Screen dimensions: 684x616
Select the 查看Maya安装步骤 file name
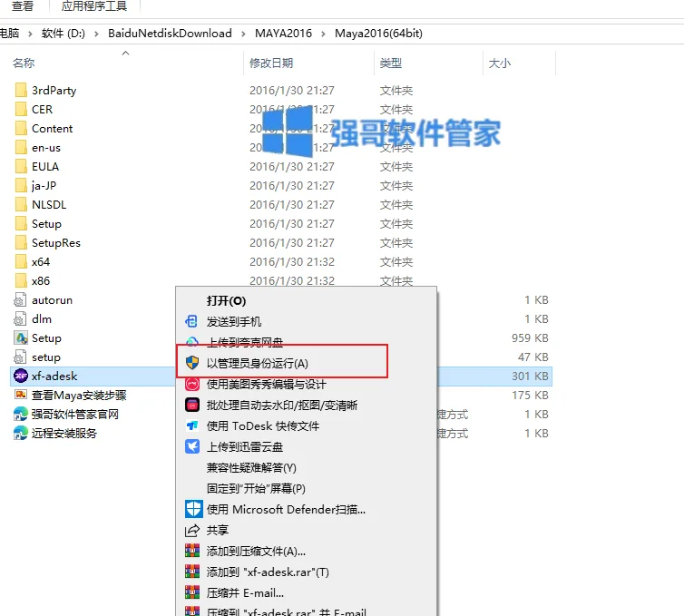pyautogui.click(x=79, y=396)
